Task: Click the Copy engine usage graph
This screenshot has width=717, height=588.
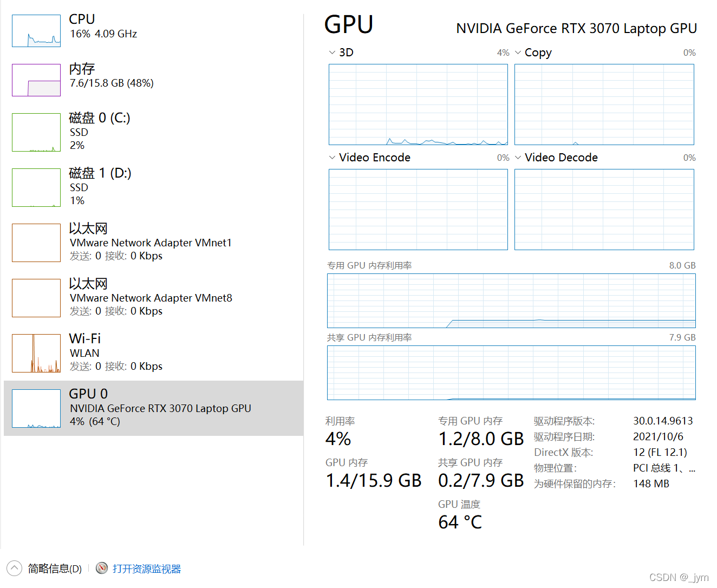Action: 604,104
